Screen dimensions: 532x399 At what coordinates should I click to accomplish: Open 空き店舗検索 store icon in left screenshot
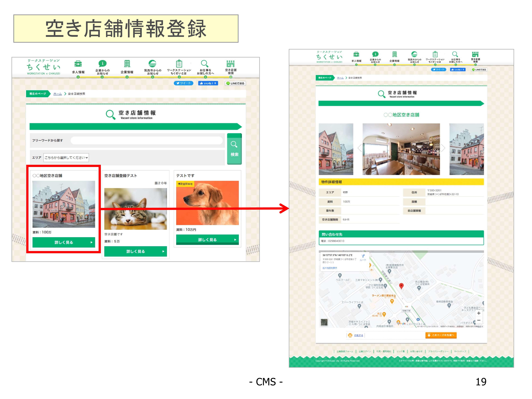(x=230, y=64)
